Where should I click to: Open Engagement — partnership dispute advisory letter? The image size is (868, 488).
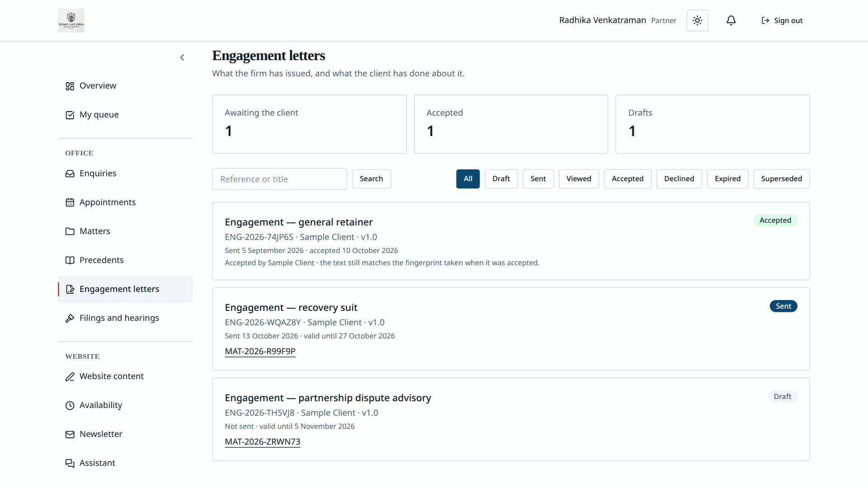(328, 398)
